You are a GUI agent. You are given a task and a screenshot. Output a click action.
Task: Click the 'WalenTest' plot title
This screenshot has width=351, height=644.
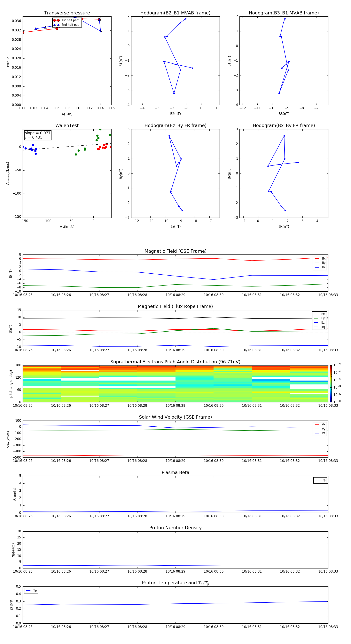(67, 125)
